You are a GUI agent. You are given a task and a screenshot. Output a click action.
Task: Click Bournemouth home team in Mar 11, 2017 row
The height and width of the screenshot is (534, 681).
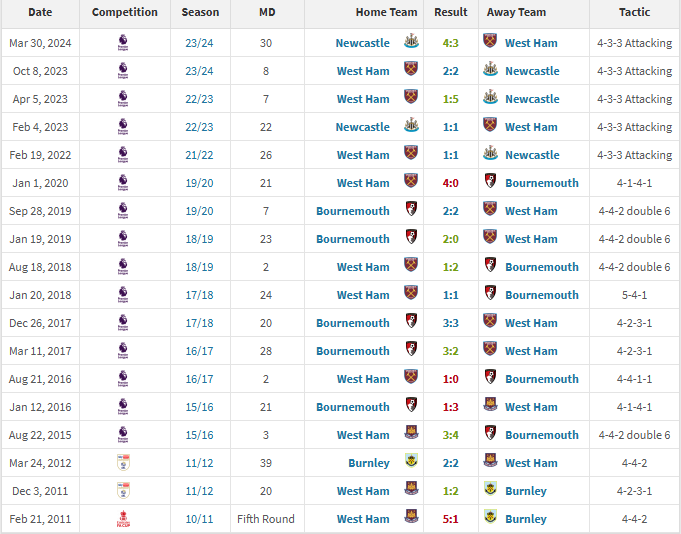(353, 350)
